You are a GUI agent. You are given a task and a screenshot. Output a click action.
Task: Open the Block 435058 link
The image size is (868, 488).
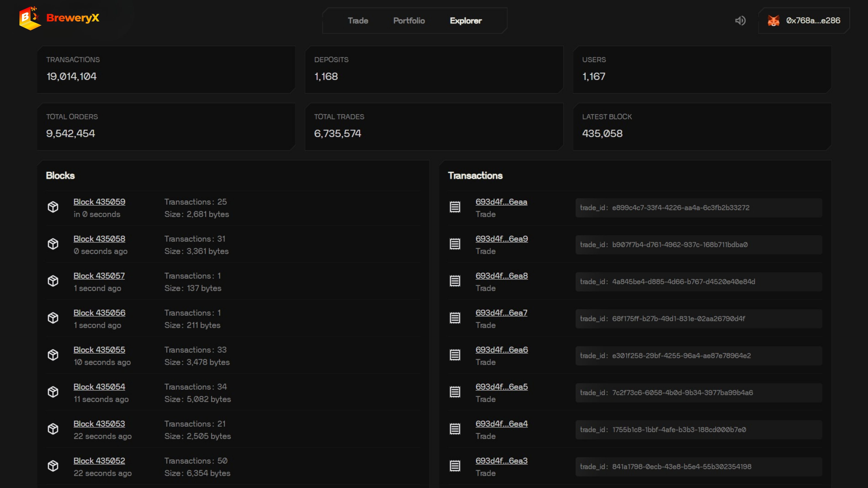tap(99, 239)
